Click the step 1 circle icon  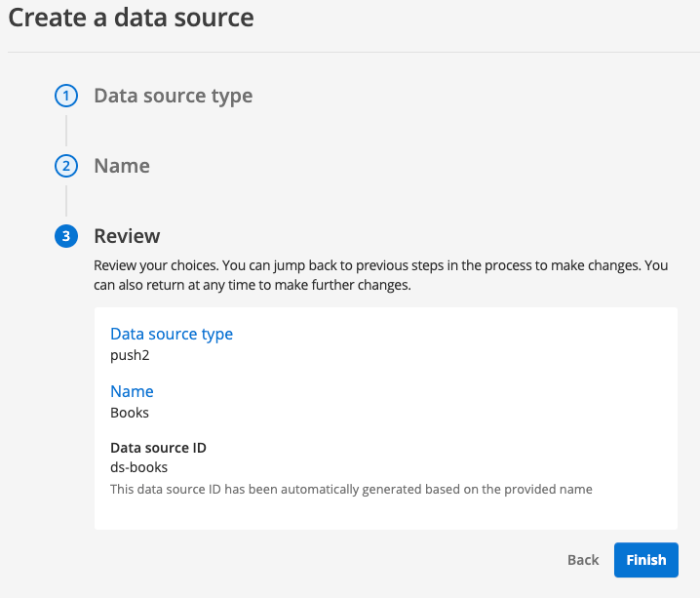click(65, 96)
